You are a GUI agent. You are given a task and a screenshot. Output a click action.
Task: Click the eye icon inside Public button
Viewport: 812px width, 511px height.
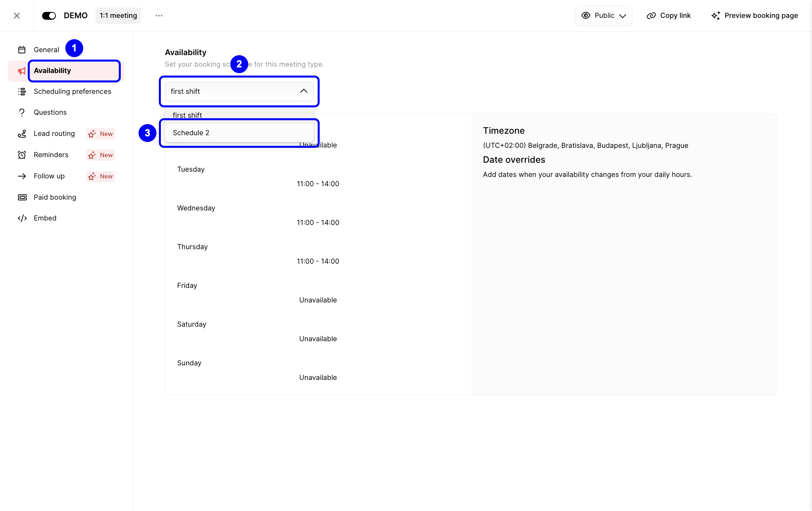(585, 15)
